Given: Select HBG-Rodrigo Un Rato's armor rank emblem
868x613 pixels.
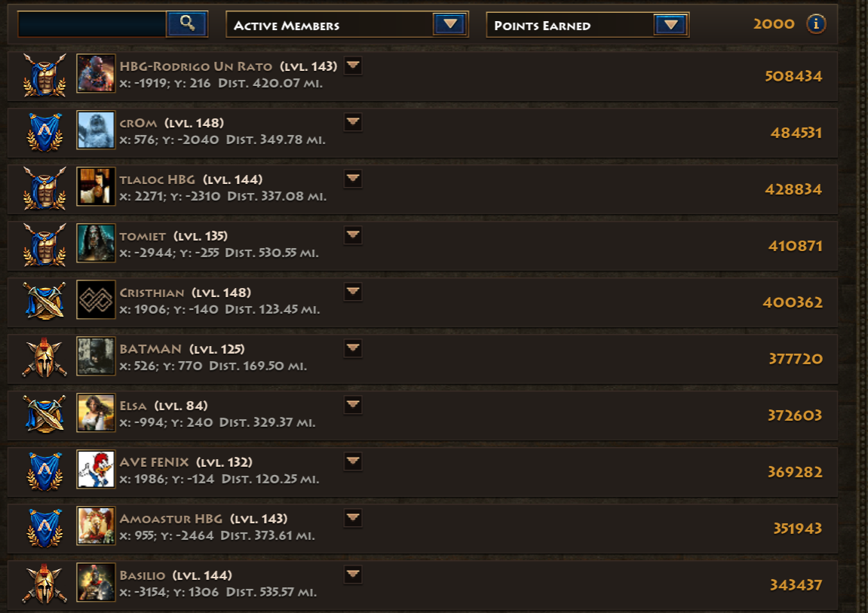Looking at the screenshot, I should tap(44, 75).
